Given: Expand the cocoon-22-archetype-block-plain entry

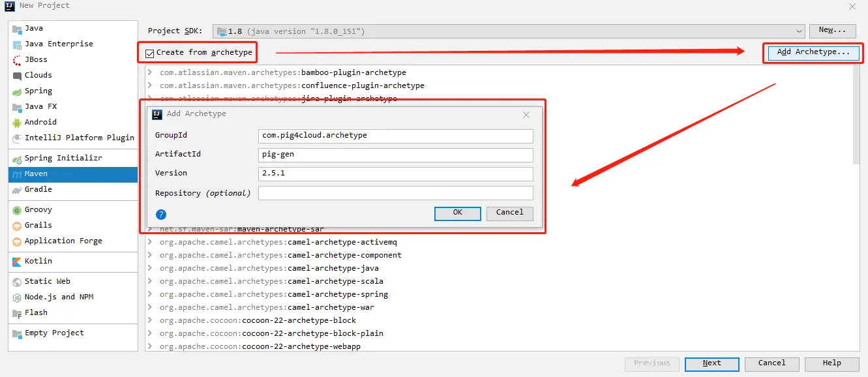Looking at the screenshot, I should [x=151, y=333].
